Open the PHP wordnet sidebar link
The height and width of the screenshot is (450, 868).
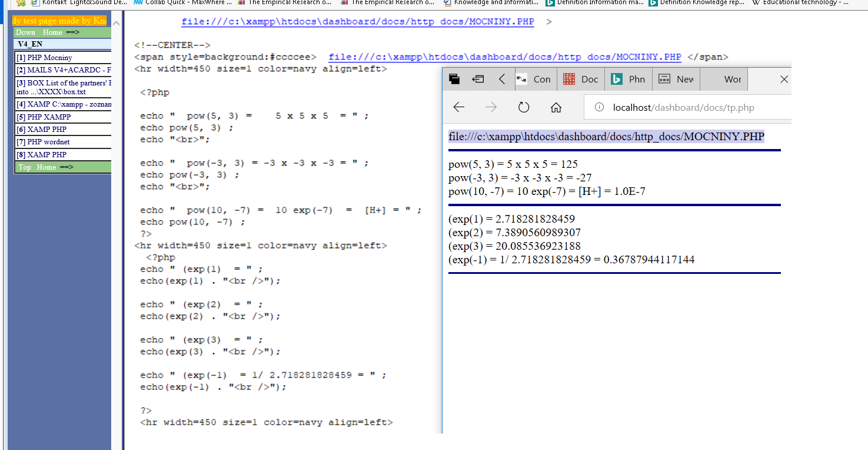pyautogui.click(x=48, y=142)
